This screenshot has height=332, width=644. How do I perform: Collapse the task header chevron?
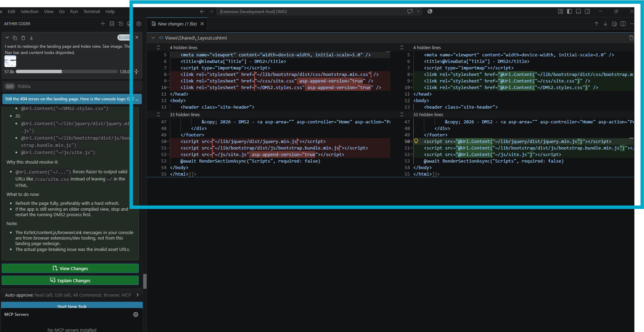pyautogui.click(x=7, y=37)
